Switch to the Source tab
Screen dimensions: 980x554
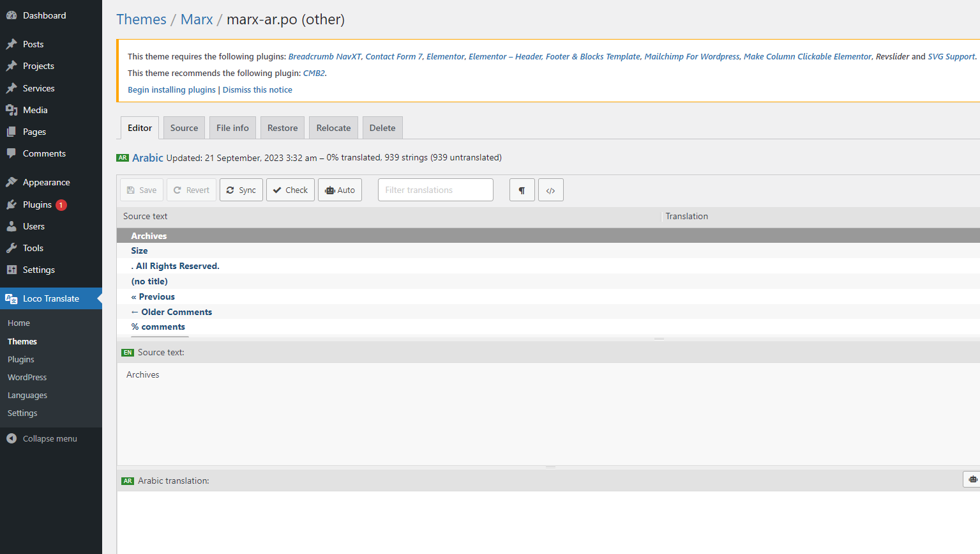[x=184, y=128]
